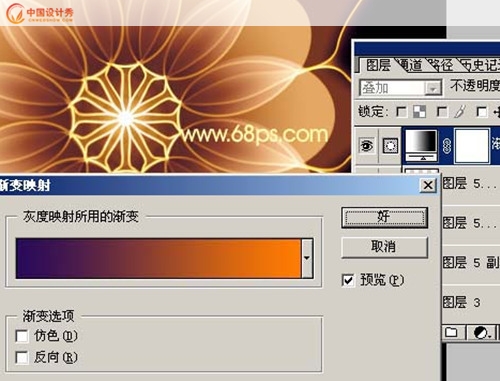
Task: Enable the 反向 (Reverse) option
Action: (22, 358)
